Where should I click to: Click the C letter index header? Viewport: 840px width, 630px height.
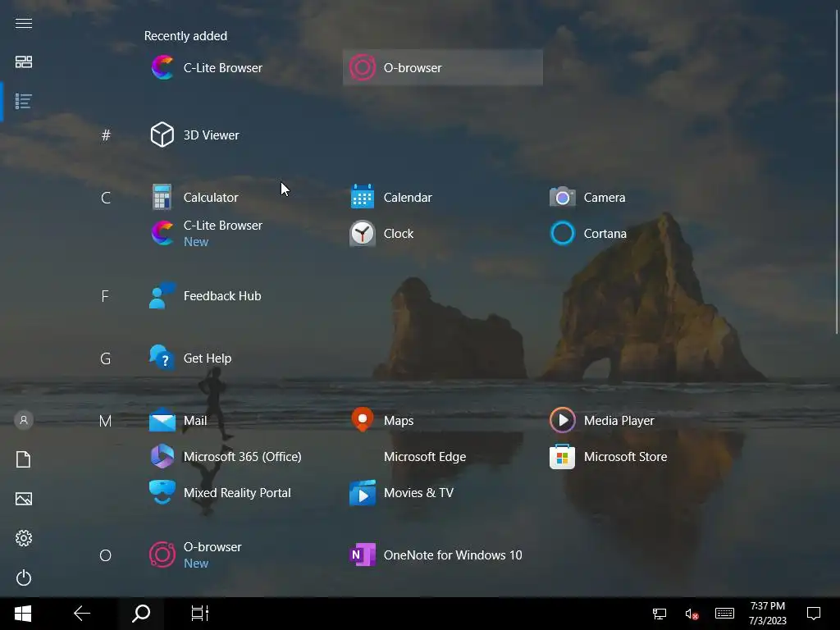click(x=106, y=198)
